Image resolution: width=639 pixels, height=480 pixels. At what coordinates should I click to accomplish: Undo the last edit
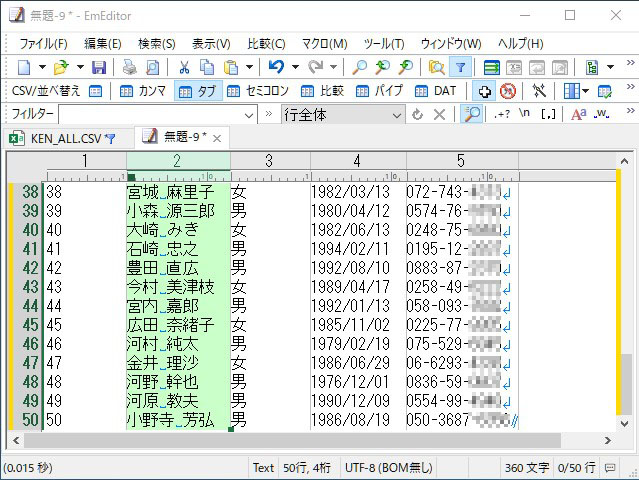276,67
